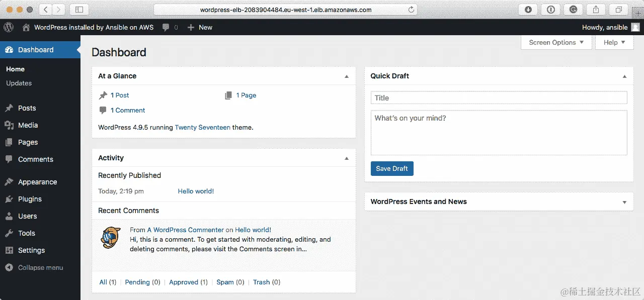Focus the Quick Draft Title field
The height and width of the screenshot is (300, 644).
tap(499, 97)
